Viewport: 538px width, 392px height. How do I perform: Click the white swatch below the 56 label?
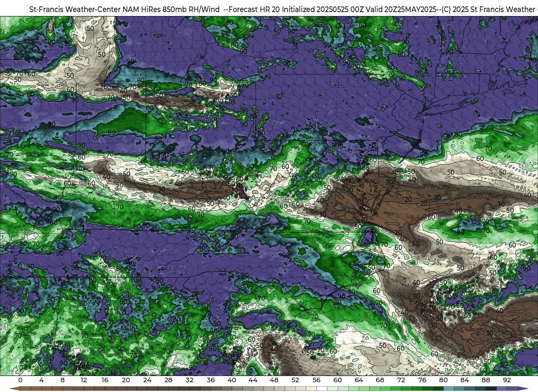(322, 389)
